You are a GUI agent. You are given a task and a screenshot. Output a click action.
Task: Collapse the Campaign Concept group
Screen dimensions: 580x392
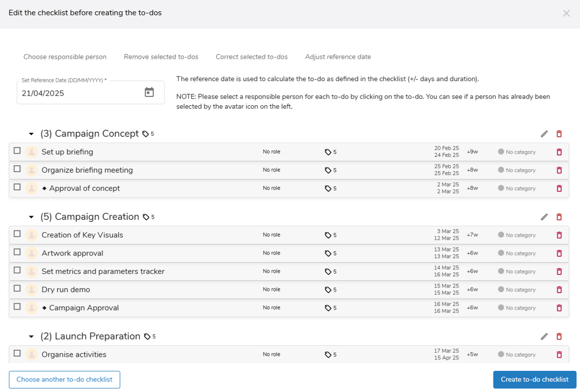click(32, 134)
